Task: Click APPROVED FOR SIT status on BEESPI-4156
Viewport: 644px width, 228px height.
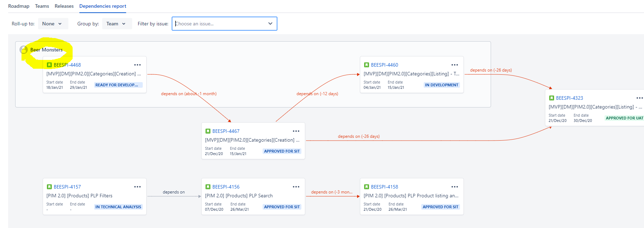Action: coord(282,207)
